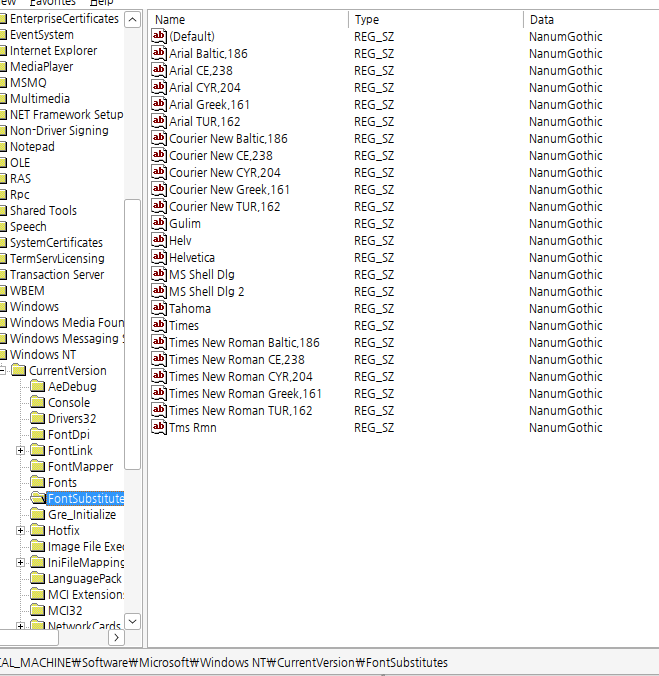Click the Fonts folder icon

[x=37, y=482]
